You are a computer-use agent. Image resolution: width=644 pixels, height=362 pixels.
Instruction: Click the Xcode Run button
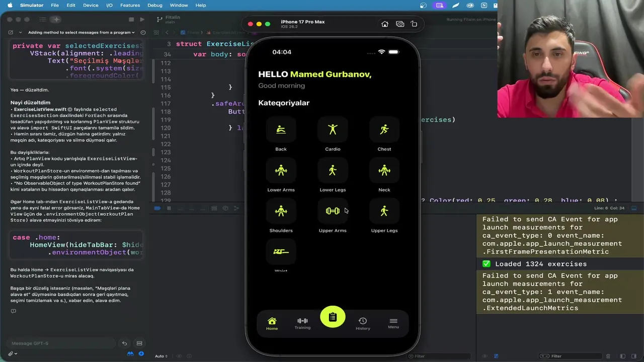(x=142, y=20)
